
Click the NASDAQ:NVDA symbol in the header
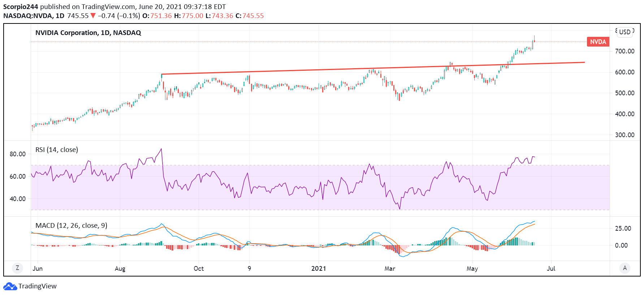(x=29, y=16)
